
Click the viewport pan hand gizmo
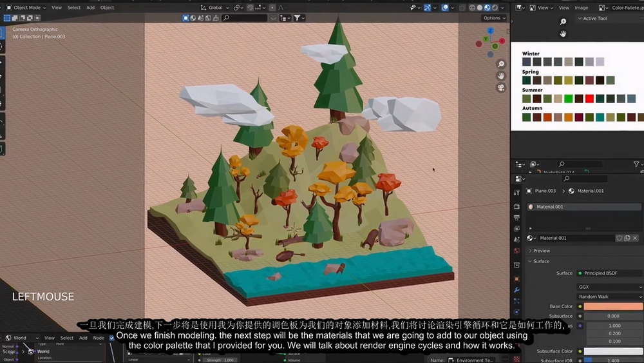[500, 76]
